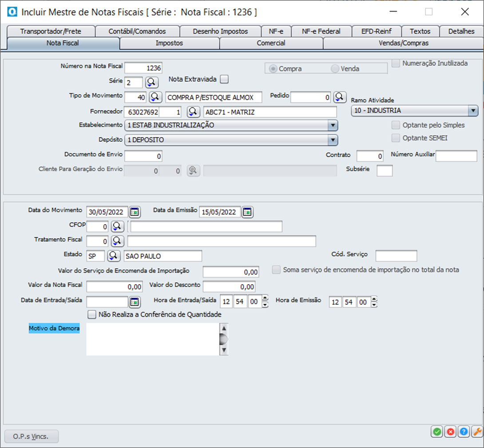This screenshot has width=484, height=448.
Task: Open help with blue question icon
Action: 464,432
